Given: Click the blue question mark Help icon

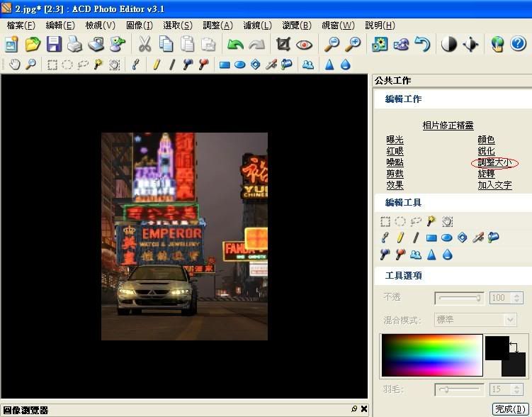Looking at the screenshot, I should pos(518,45).
